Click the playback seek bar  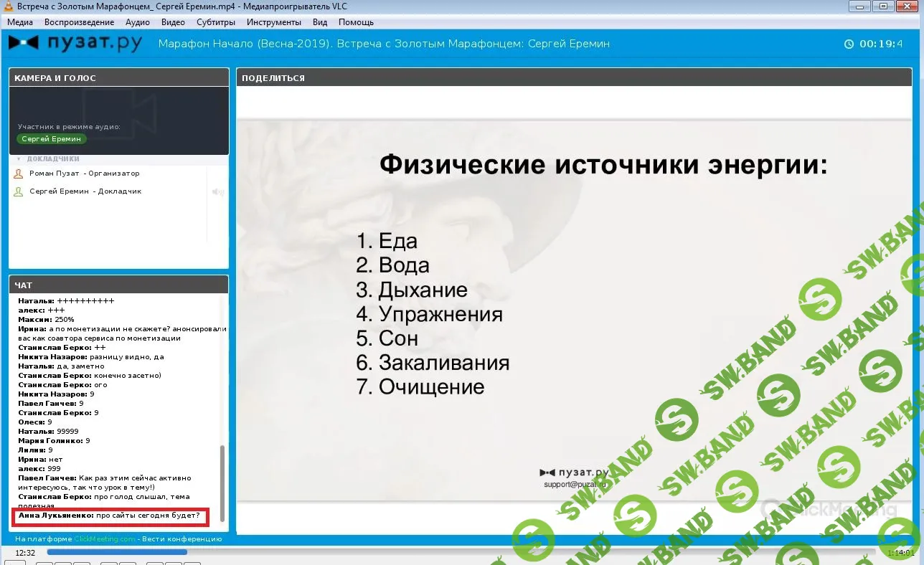point(459,552)
